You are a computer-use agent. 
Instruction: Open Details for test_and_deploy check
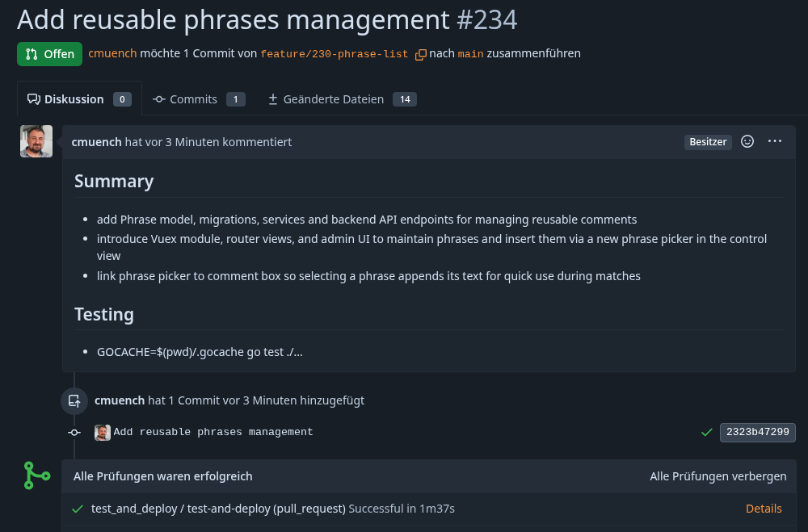click(x=764, y=509)
